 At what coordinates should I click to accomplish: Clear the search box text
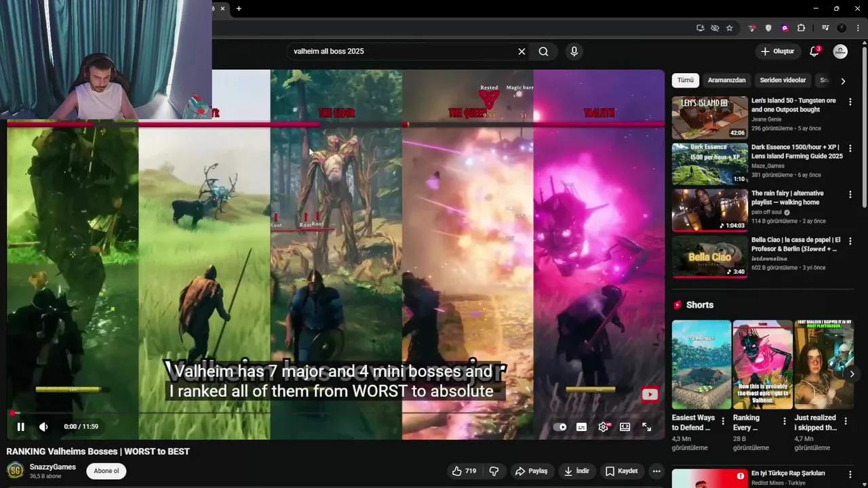(x=521, y=52)
